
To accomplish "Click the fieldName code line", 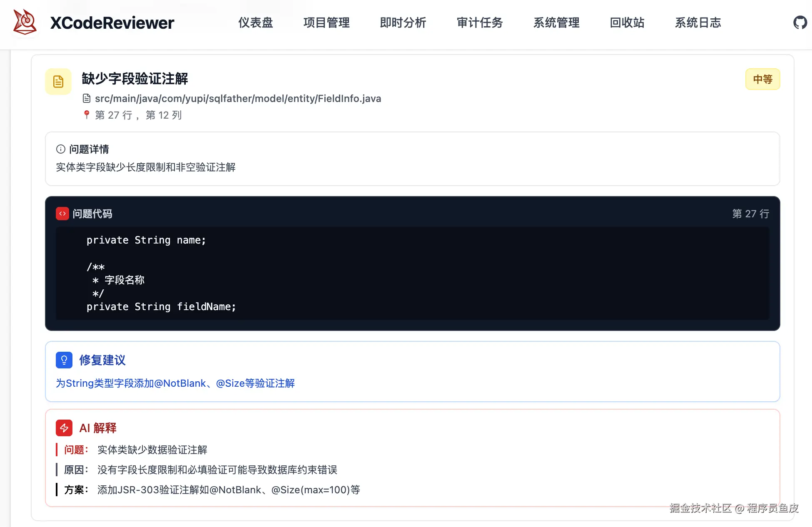I will (x=161, y=307).
